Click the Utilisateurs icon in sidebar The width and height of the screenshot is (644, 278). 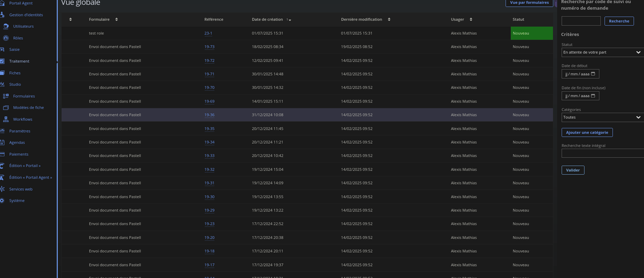coord(6,26)
